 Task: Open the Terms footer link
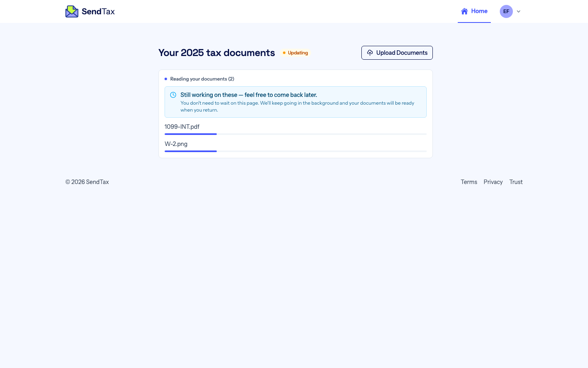[x=469, y=182]
